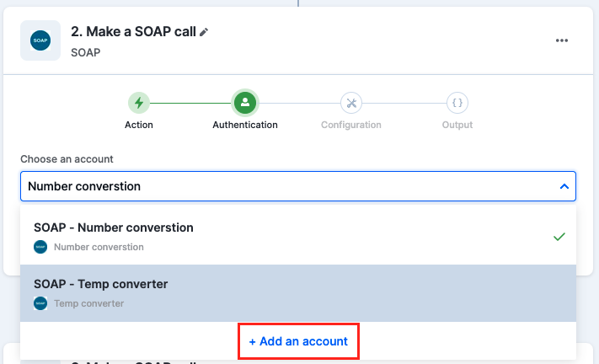Screen dimensions: 599x364
Task: Click the Action lightning bolt icon
Action: (x=139, y=103)
